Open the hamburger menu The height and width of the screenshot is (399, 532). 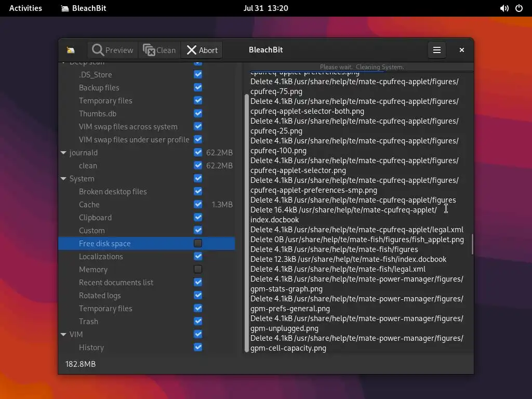point(436,50)
